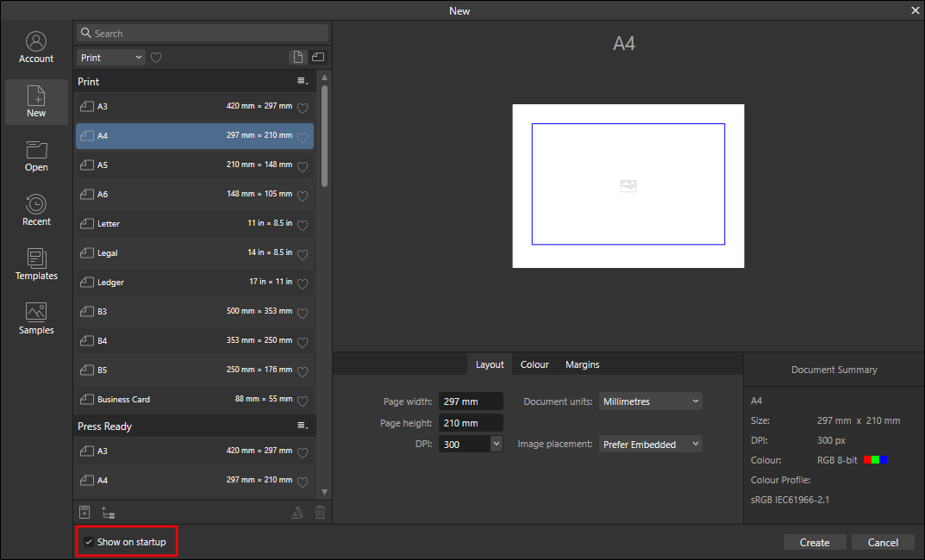
Task: Switch to the Colour tab
Action: (534, 364)
